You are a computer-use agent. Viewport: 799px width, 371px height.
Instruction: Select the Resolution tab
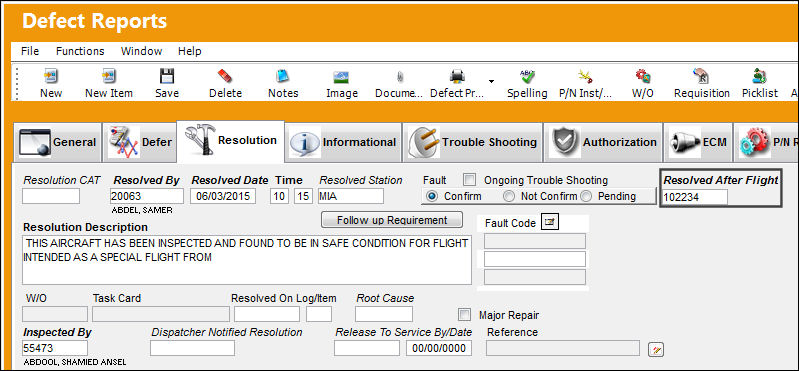tap(230, 141)
